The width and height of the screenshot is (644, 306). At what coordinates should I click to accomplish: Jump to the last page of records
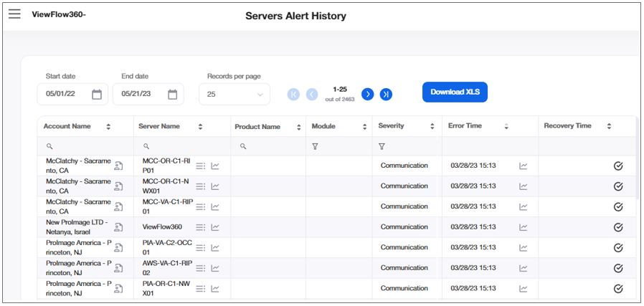[386, 94]
